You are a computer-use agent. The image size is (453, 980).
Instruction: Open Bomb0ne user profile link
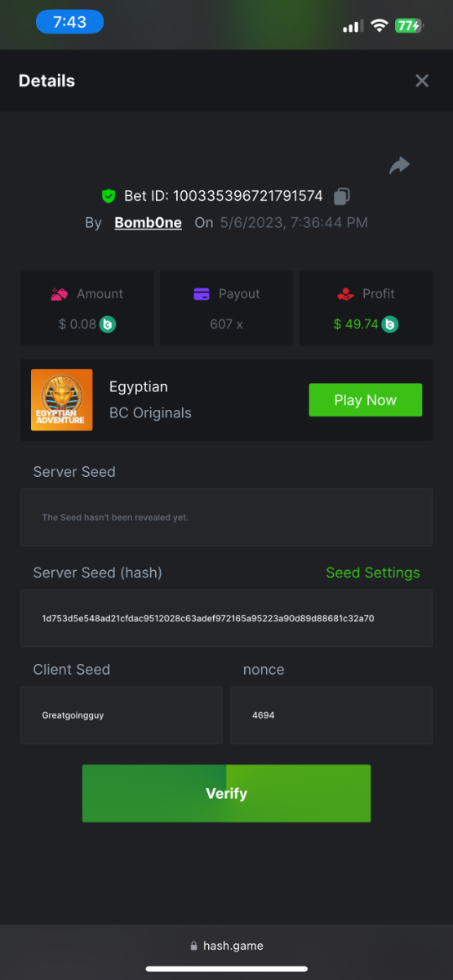click(148, 222)
